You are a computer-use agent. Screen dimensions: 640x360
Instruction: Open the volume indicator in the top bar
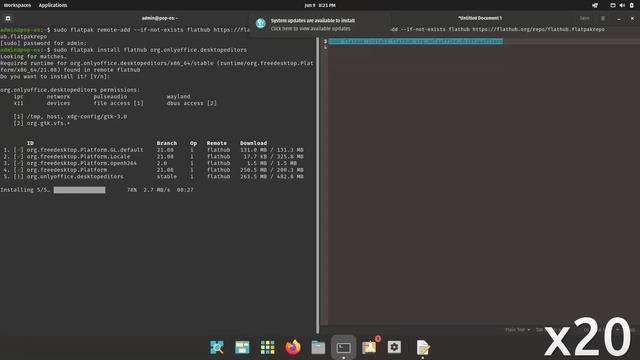tap(622, 5)
